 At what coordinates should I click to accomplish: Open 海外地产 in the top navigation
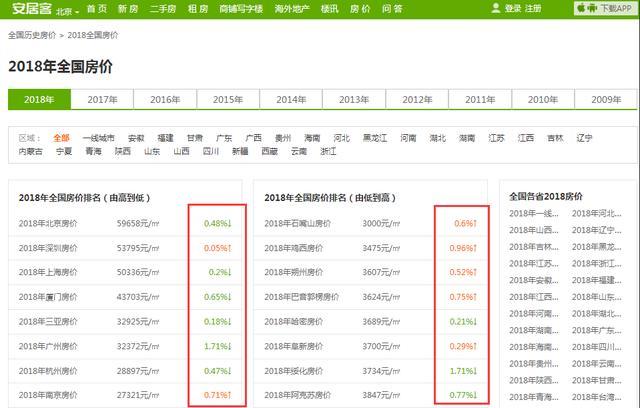pos(292,9)
